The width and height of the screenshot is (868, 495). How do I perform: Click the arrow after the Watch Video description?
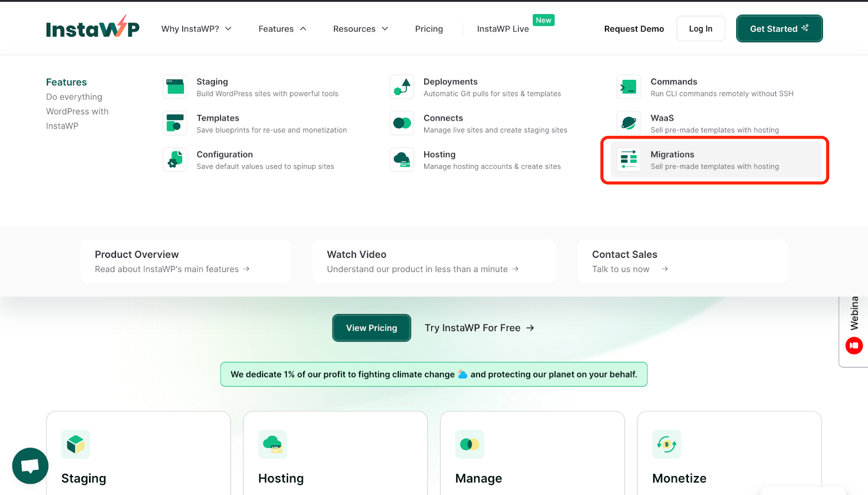[515, 269]
